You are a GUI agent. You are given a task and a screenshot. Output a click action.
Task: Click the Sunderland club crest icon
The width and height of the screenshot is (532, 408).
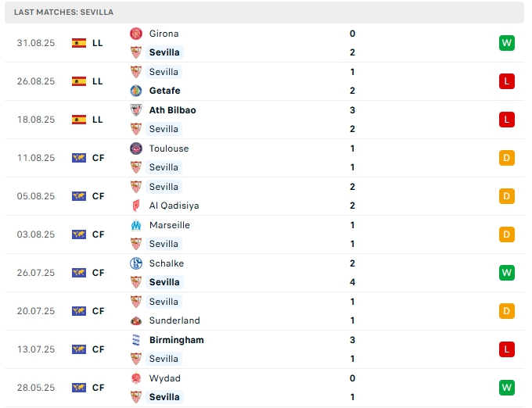point(135,320)
